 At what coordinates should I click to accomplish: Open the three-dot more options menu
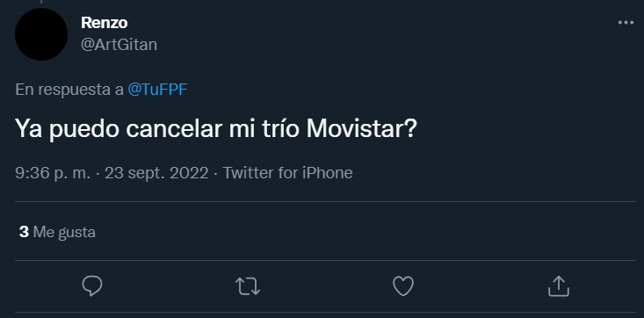626,23
